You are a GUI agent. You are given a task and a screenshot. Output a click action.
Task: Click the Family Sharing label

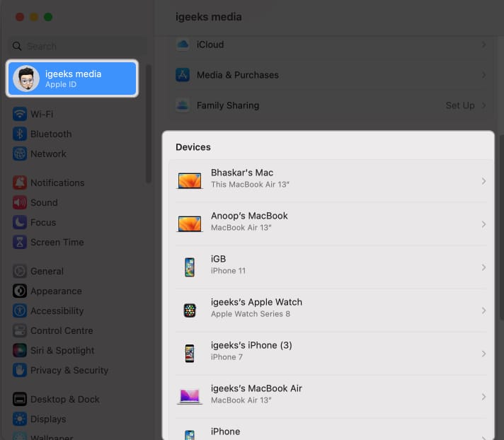228,105
